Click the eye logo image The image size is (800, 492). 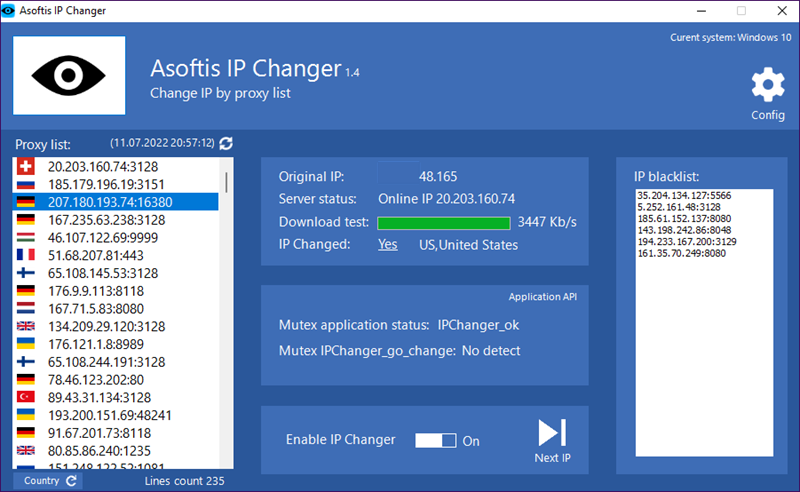click(69, 76)
